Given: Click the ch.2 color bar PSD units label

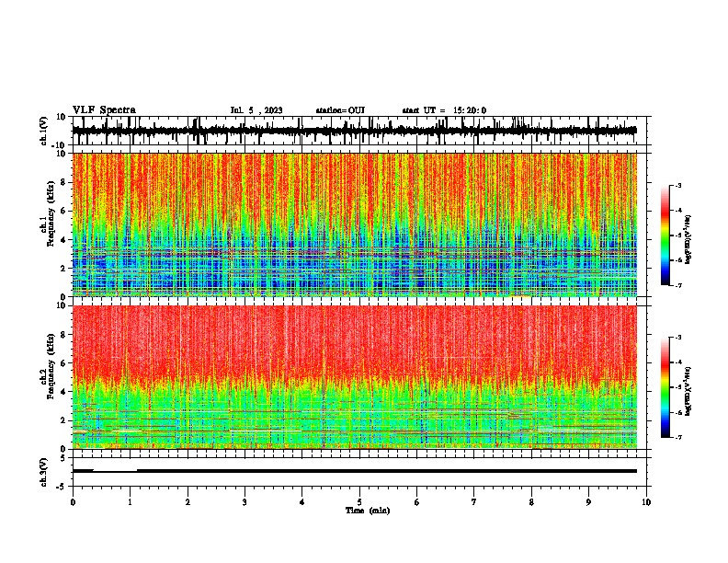Looking at the screenshot, I should pos(688,392).
